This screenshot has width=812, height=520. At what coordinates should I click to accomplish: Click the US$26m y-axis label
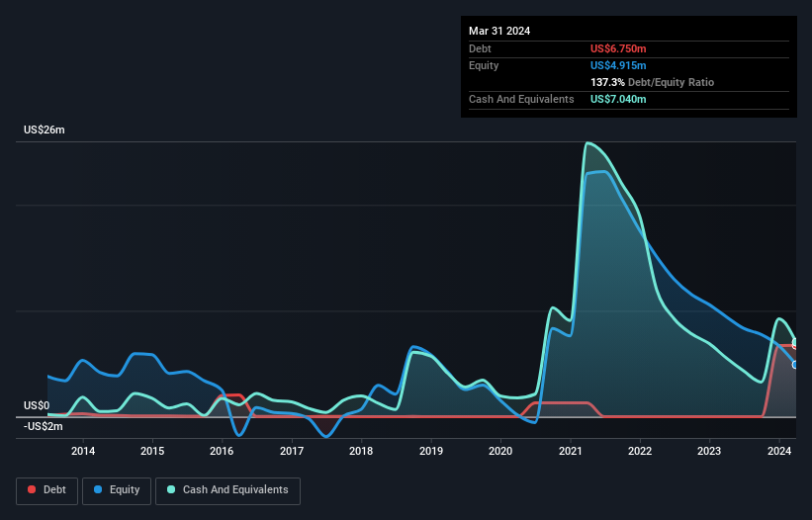[45, 130]
